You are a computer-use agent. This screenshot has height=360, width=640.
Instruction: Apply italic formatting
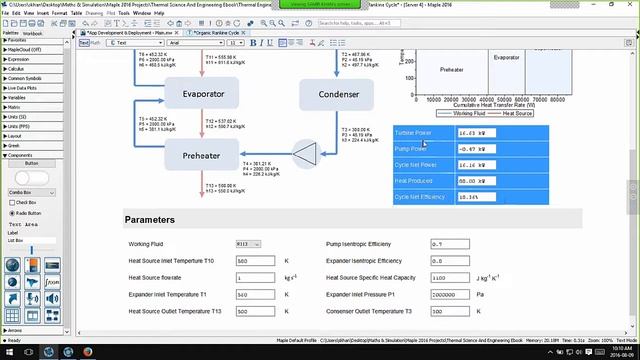[x=262, y=43]
